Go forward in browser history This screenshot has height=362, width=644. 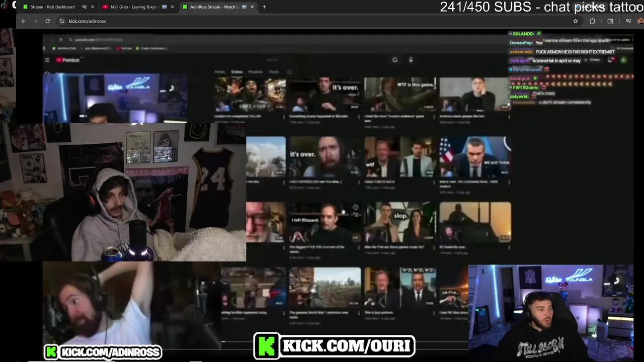35,21
